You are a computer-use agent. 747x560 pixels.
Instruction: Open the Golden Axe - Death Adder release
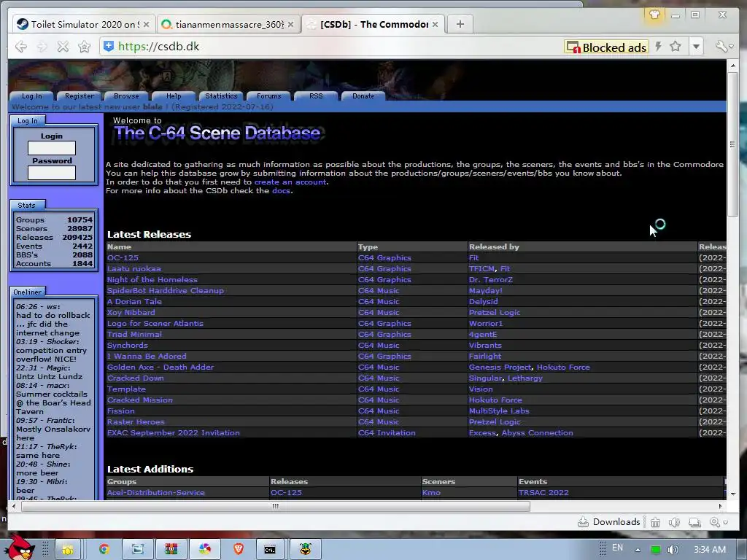160,367
